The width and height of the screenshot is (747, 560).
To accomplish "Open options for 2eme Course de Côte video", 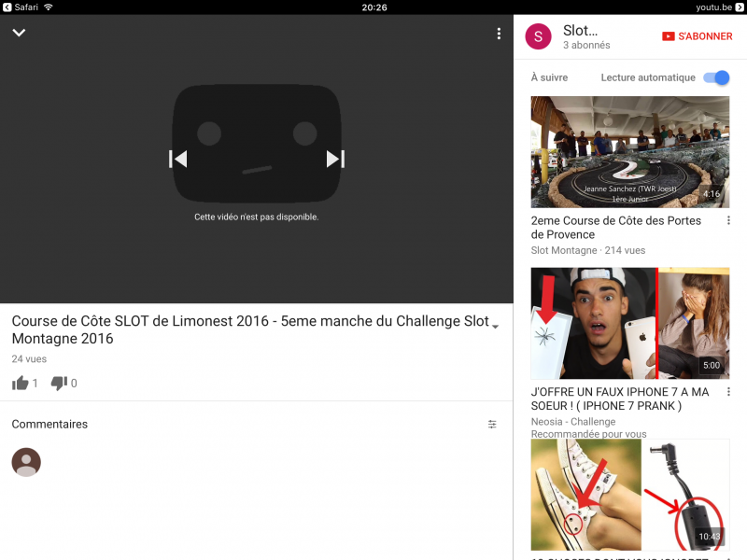I will (x=728, y=221).
